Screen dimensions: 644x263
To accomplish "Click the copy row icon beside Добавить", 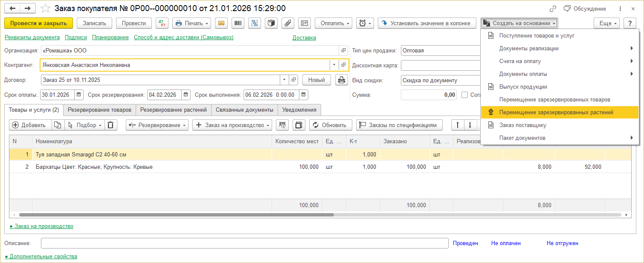I will click(x=57, y=125).
